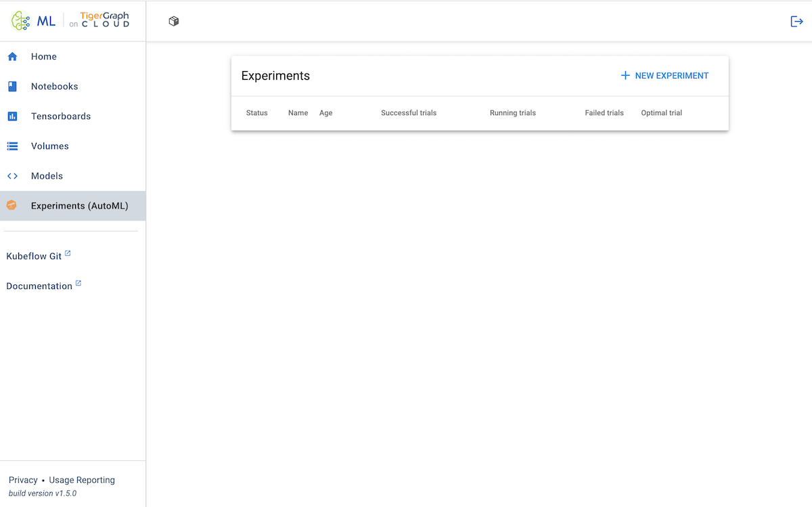Open the namespace selector cube icon
The width and height of the screenshot is (812, 507).
(x=174, y=21)
